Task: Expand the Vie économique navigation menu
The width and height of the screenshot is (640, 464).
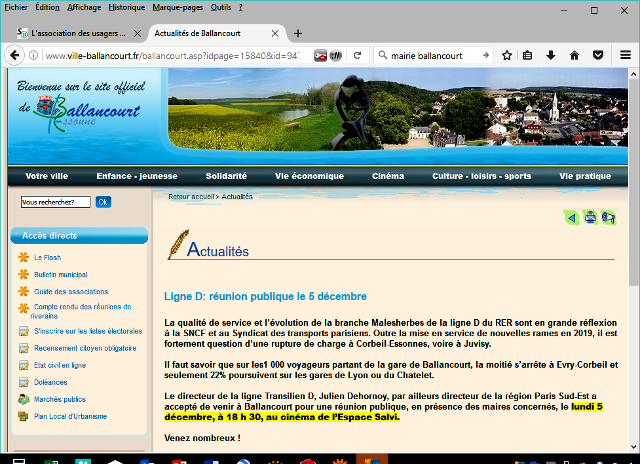Action: (x=309, y=176)
